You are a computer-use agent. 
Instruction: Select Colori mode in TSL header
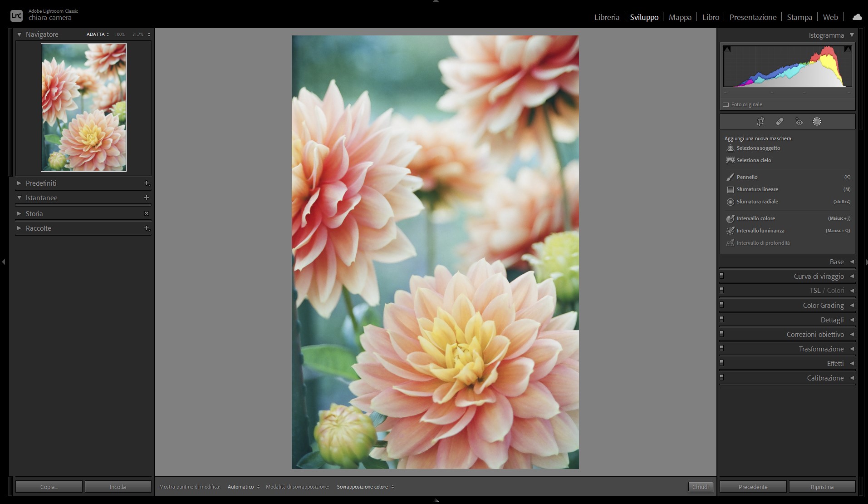click(x=835, y=291)
